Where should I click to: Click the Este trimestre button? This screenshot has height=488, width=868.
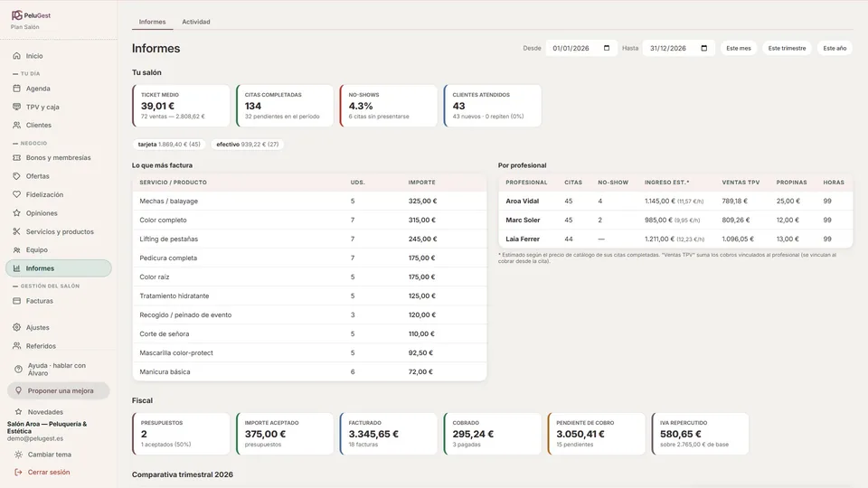(x=787, y=48)
